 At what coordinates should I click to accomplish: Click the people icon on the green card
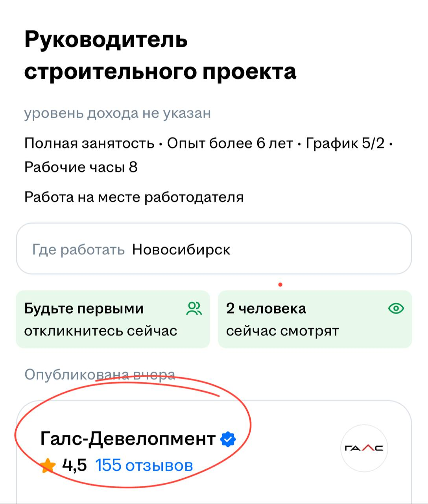[194, 309]
